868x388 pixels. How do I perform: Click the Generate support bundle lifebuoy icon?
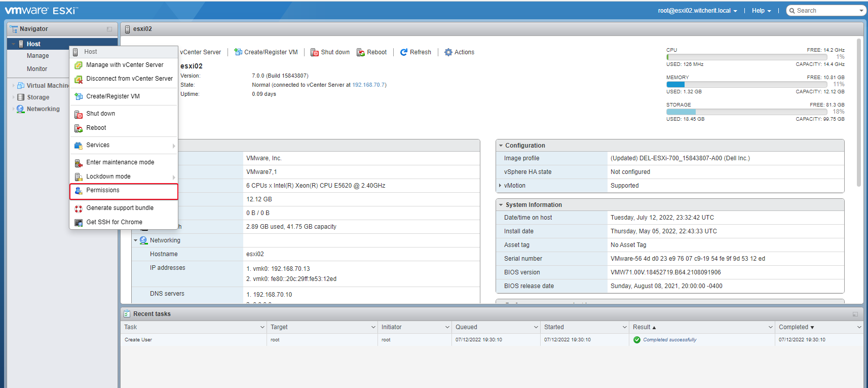79,208
